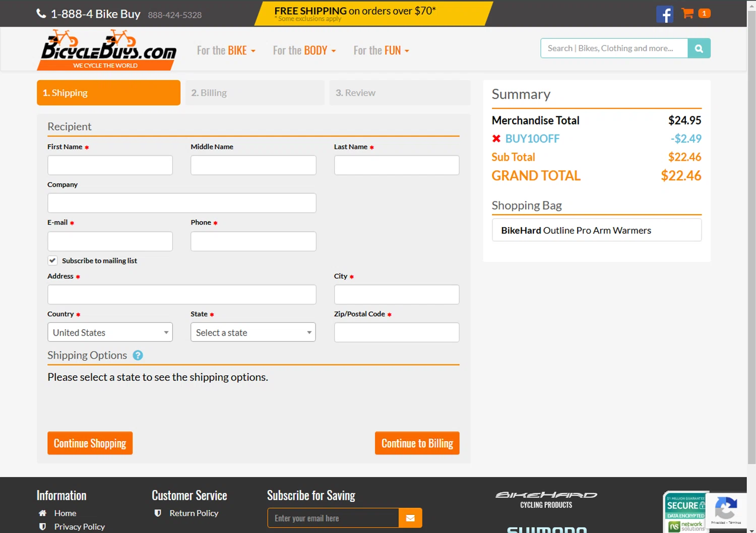Screen dimensions: 756x533
Task: Expand the For the BODY menu
Action: pyautogui.click(x=304, y=50)
